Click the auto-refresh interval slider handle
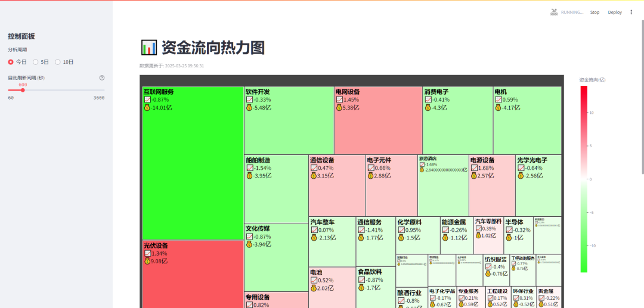 click(x=23, y=90)
